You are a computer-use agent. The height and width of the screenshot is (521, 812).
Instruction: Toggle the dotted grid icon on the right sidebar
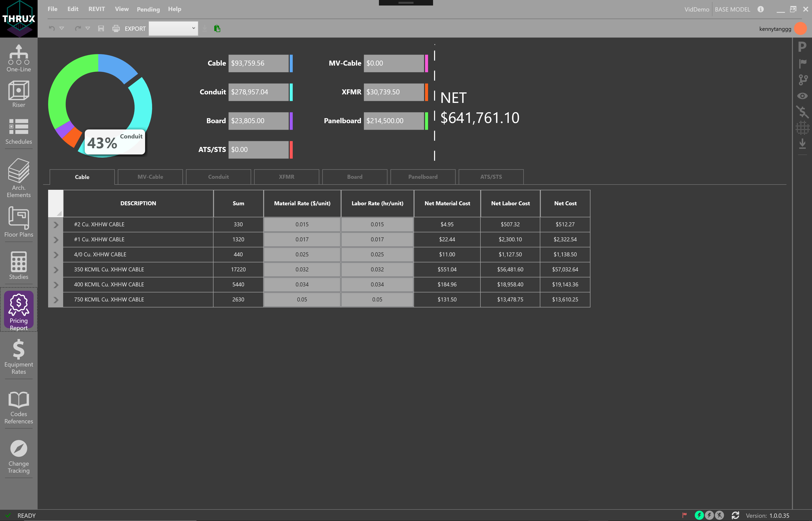click(802, 128)
